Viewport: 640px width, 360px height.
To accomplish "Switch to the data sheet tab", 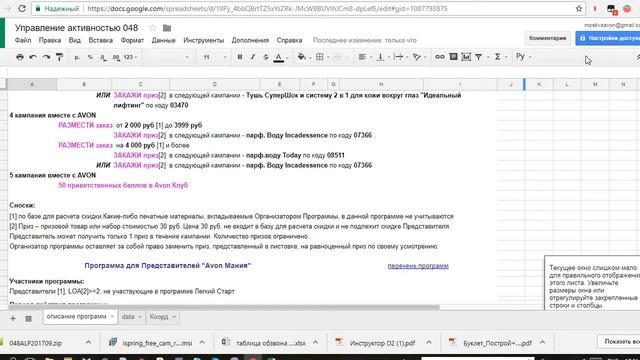I will point(131,317).
